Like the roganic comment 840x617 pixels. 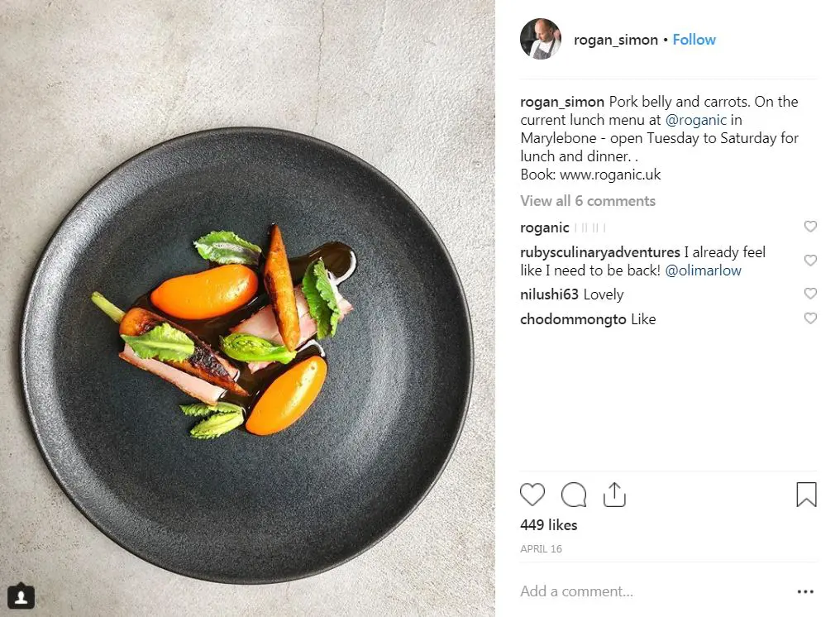click(x=810, y=227)
